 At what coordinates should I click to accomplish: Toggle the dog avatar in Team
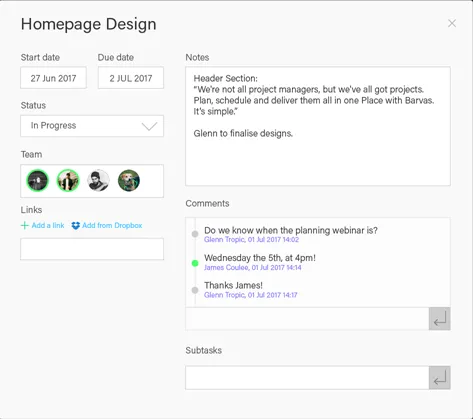click(x=129, y=180)
